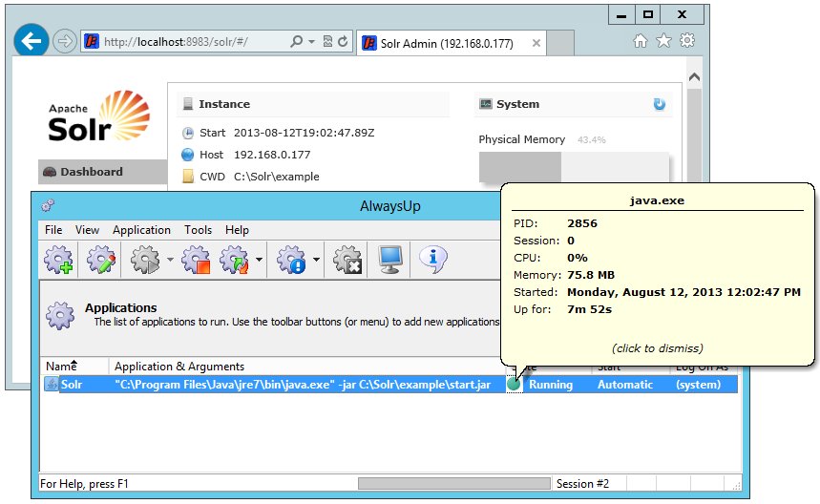Click the java.exe command line cell
The height and width of the screenshot is (504, 820).
pos(303,385)
